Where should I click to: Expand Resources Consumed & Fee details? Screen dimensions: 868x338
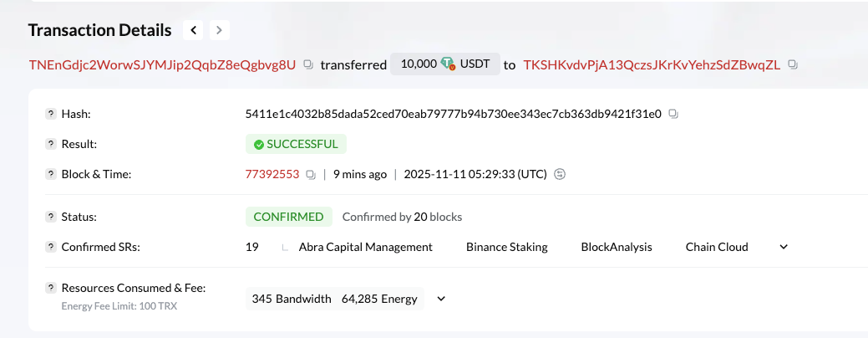click(441, 299)
